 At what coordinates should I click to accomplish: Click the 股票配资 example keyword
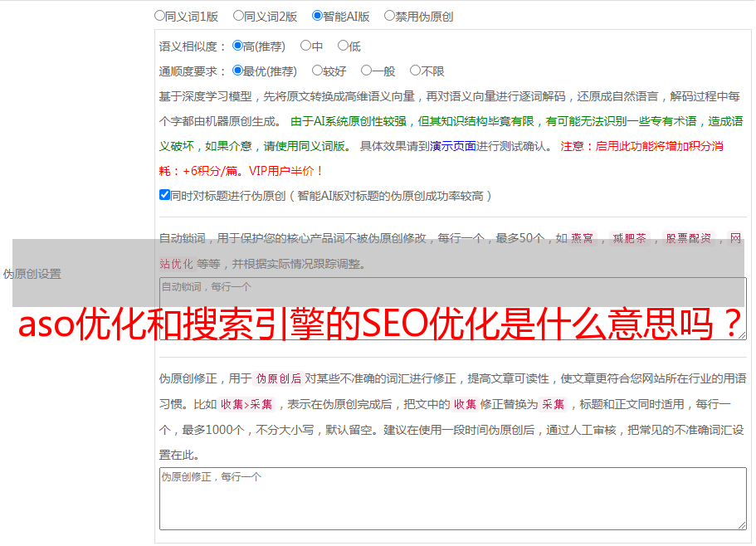(689, 238)
